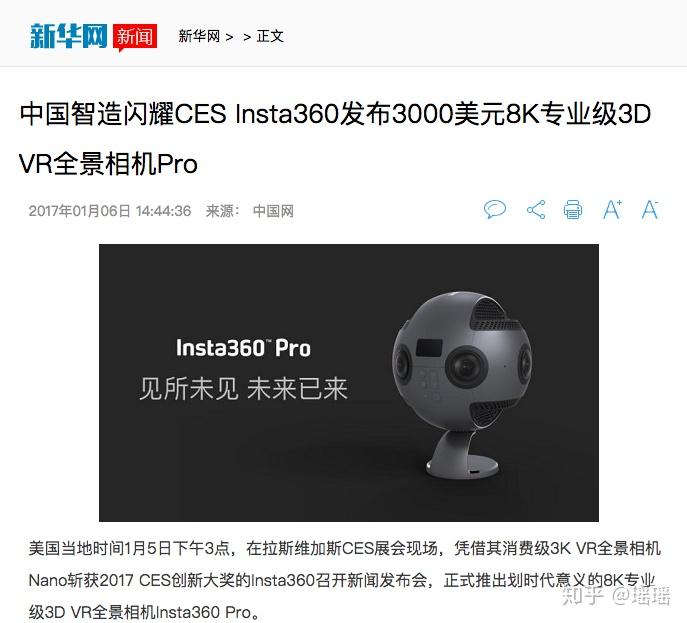The image size is (687, 623).
Task: Click the 知乎 watermark logo
Action: (x=583, y=596)
